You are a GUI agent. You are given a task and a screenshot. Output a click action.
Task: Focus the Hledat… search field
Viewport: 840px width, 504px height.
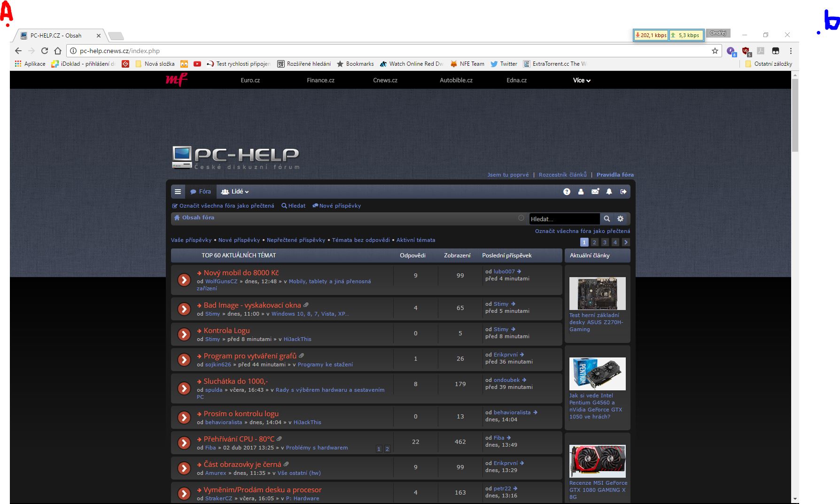565,219
